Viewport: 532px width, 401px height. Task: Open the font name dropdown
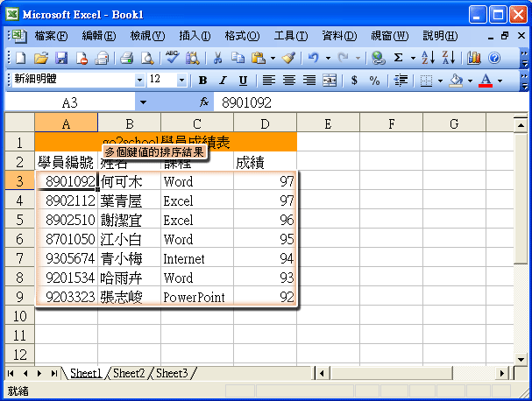(x=139, y=81)
